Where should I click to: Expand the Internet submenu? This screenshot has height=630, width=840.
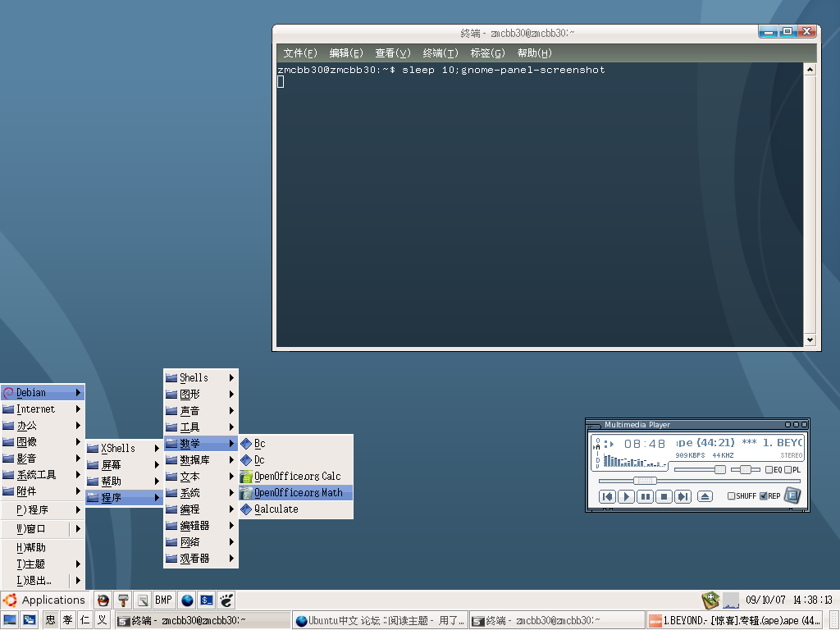[x=43, y=409]
